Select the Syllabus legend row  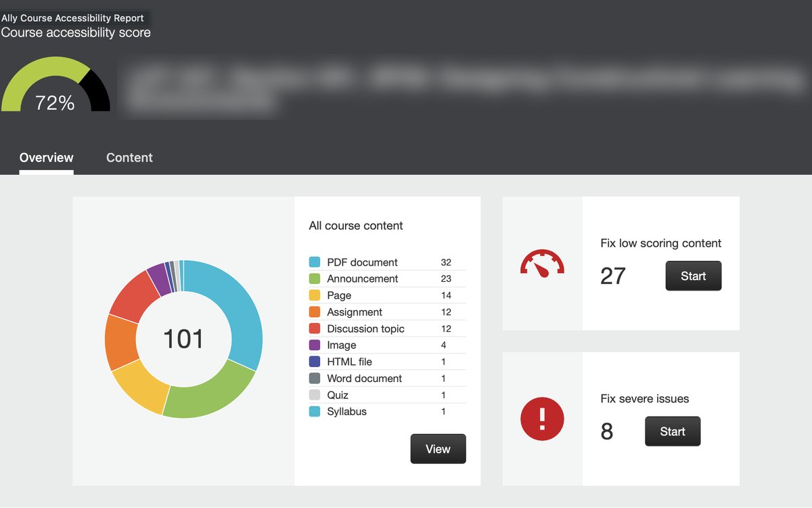click(387, 412)
